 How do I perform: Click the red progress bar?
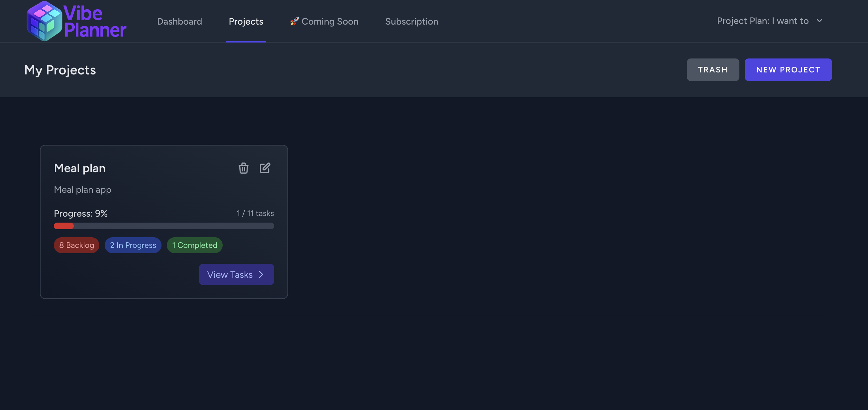point(64,226)
